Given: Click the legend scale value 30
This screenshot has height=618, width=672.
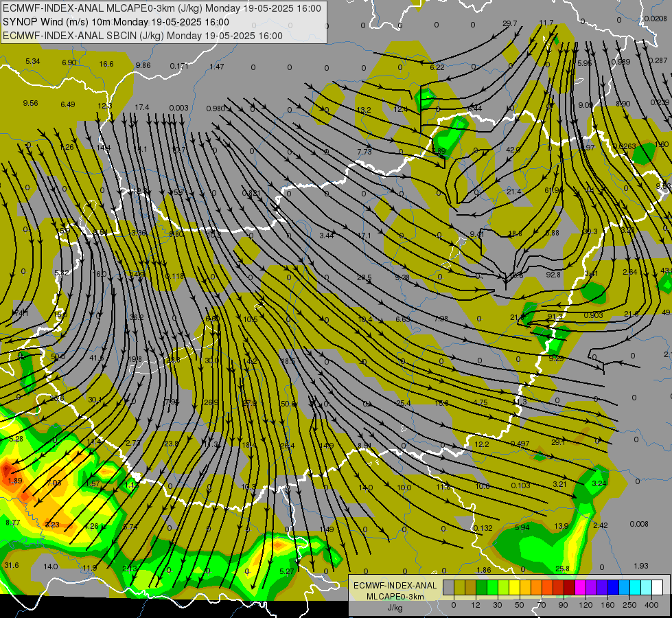Looking at the screenshot, I should (498, 605).
